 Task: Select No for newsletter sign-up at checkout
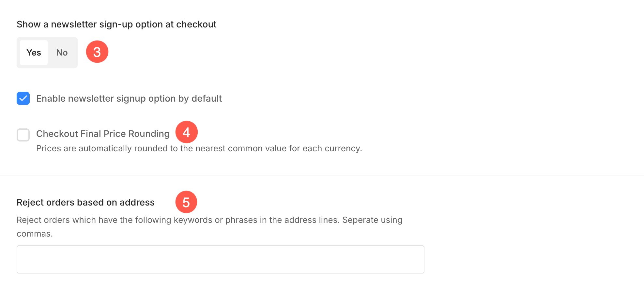(x=62, y=53)
